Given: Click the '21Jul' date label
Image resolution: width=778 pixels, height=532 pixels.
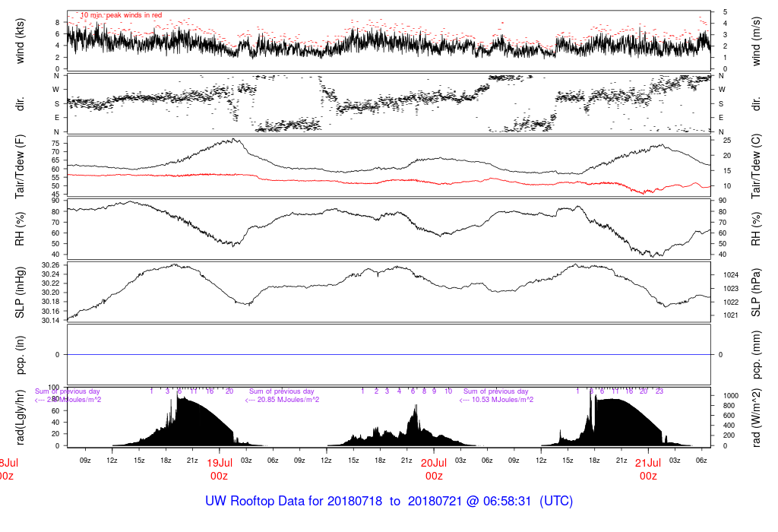Looking at the screenshot, I should click(648, 463).
